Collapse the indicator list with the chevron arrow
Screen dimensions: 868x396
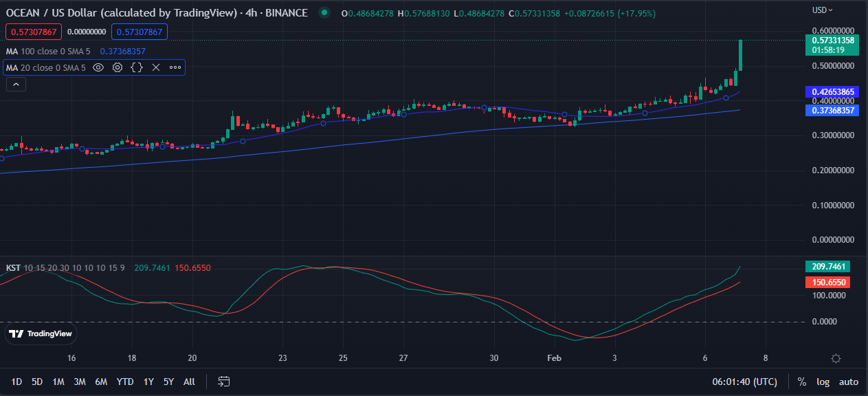pyautogui.click(x=16, y=84)
